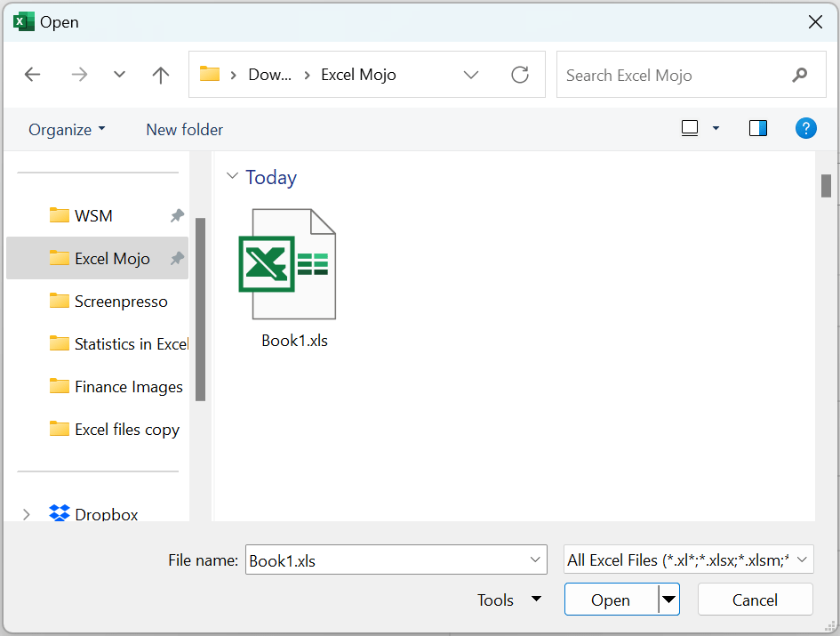Click the Cancel button
The width and height of the screenshot is (840, 636).
point(755,599)
